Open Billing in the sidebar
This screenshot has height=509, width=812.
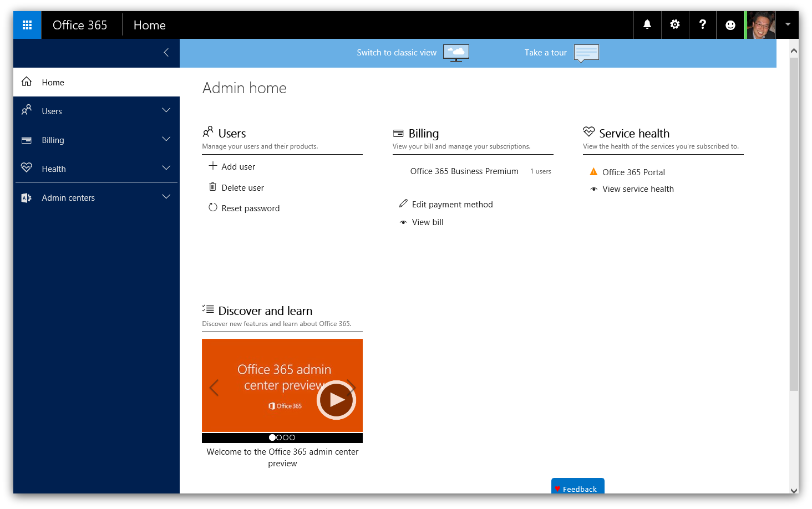97,140
